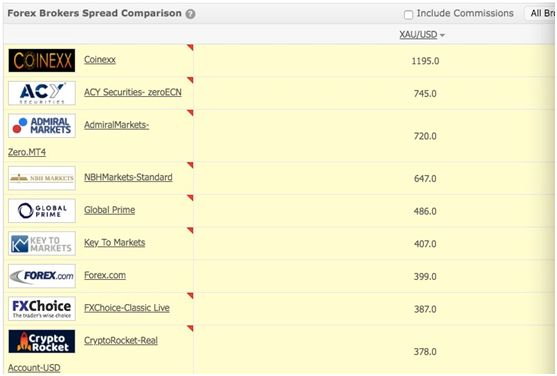Screen dimensions: 557x376
Task: Open the ACY Securities- zeroECN link
Action: [133, 92]
